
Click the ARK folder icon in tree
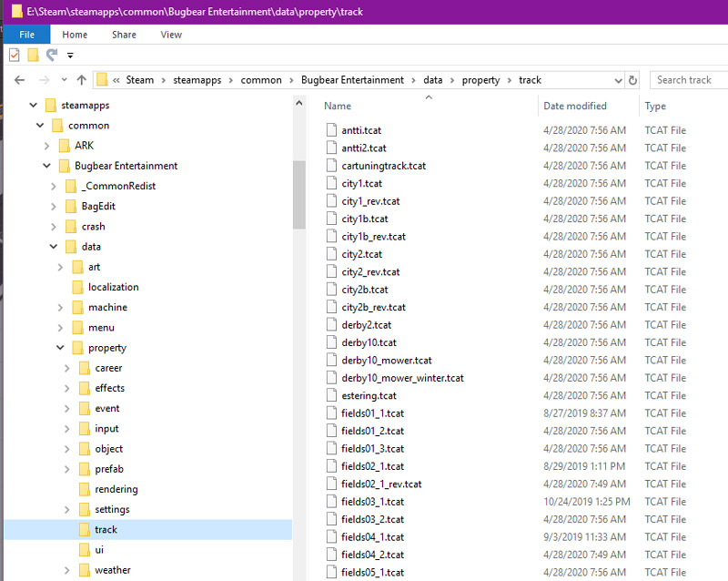64,146
